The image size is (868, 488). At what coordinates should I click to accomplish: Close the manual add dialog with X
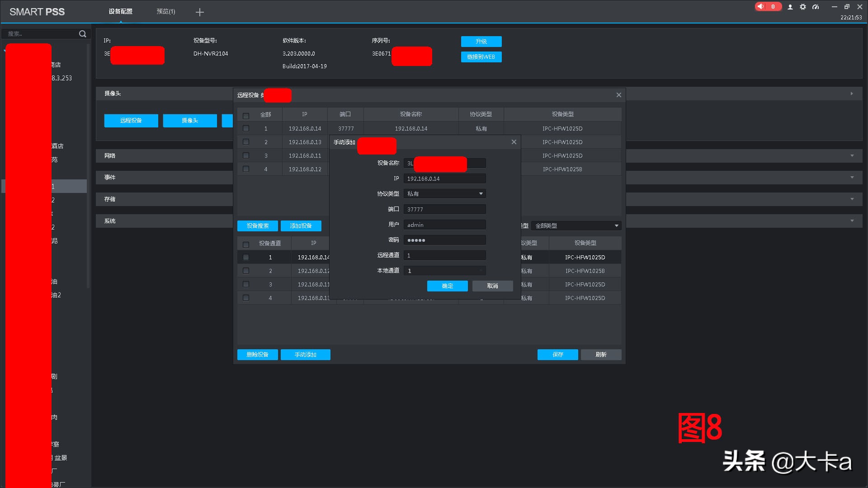(514, 142)
